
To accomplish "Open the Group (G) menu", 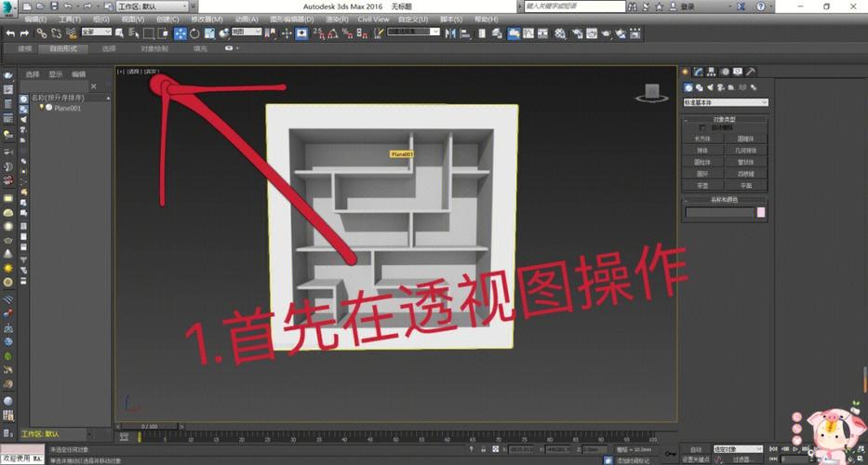I will tap(100, 20).
